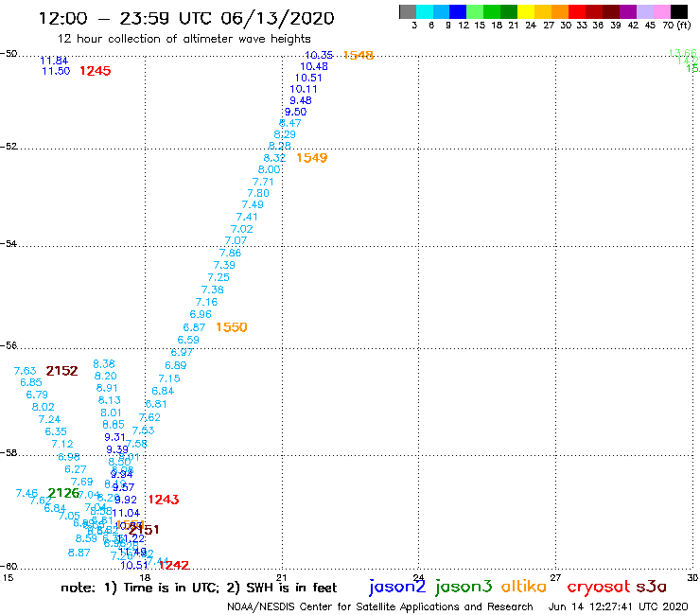Screen dimensions: 700x615
Task: Click the wave height value 10.48
Action: coord(314,66)
